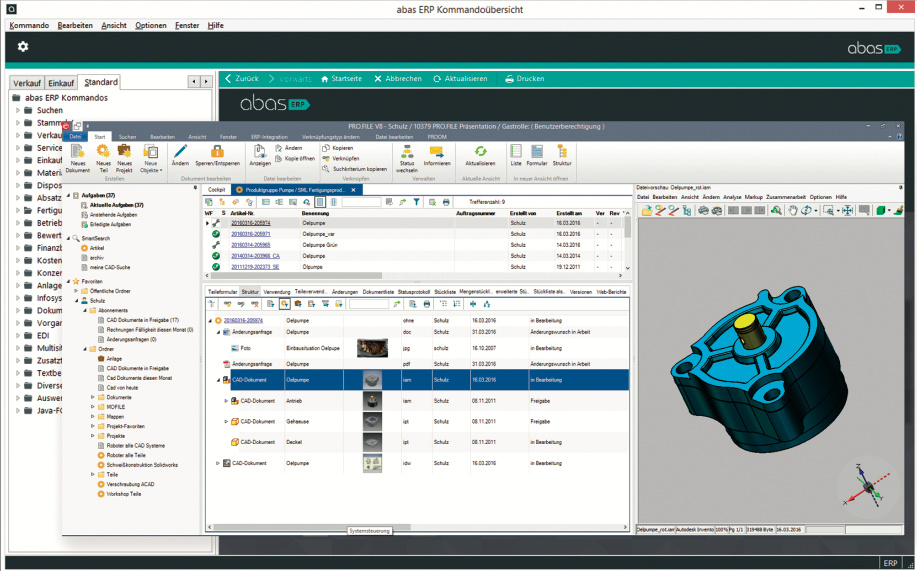The height and width of the screenshot is (571, 917).
Task: Click the Oelpumpe CAD-Dokument thumbnail image
Action: 372,380
